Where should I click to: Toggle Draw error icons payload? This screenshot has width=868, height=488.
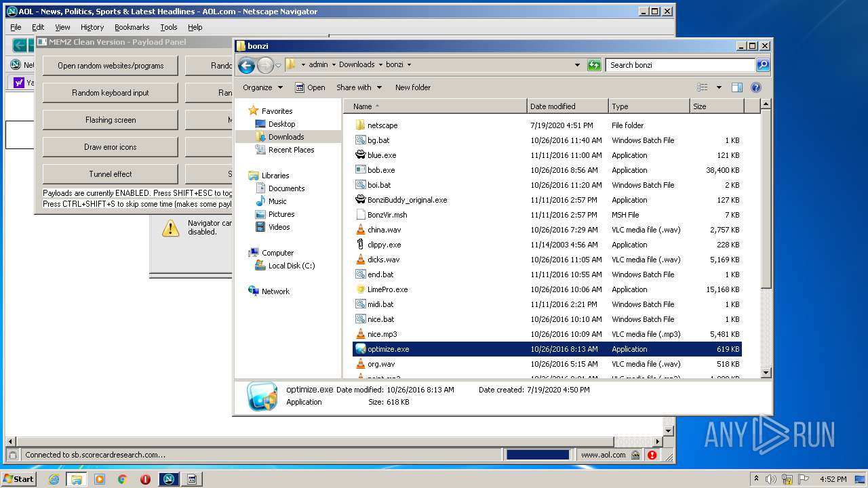pyautogui.click(x=111, y=147)
